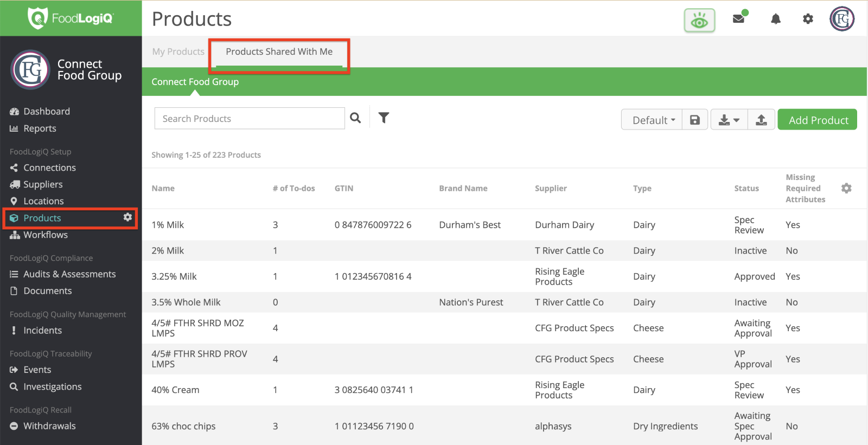
Task: Open the notifications bell
Action: (x=776, y=19)
